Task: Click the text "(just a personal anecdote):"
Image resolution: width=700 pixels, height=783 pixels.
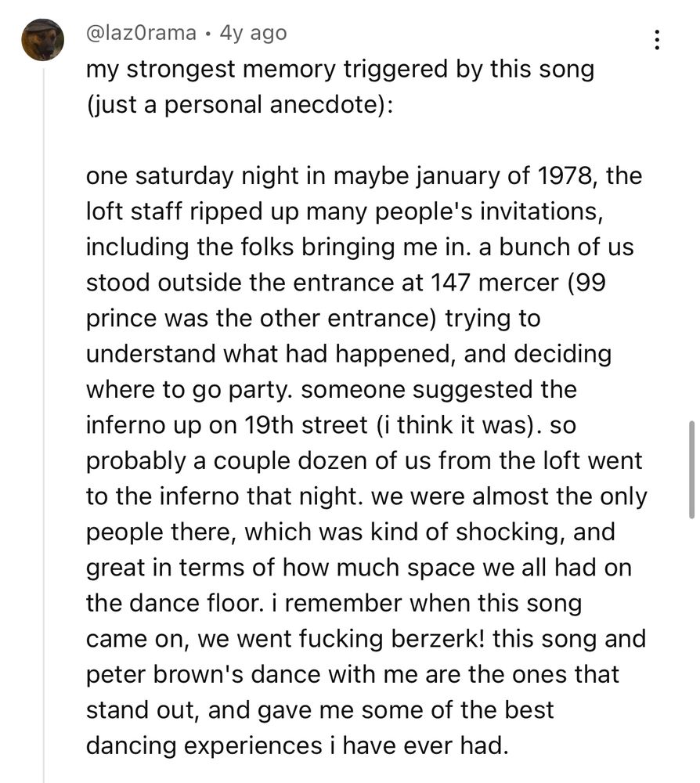Action: click(239, 105)
